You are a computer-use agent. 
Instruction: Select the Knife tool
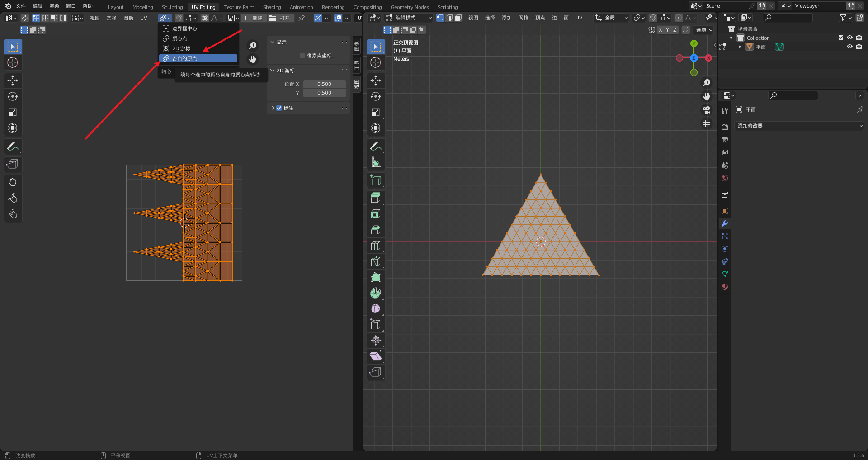[376, 261]
